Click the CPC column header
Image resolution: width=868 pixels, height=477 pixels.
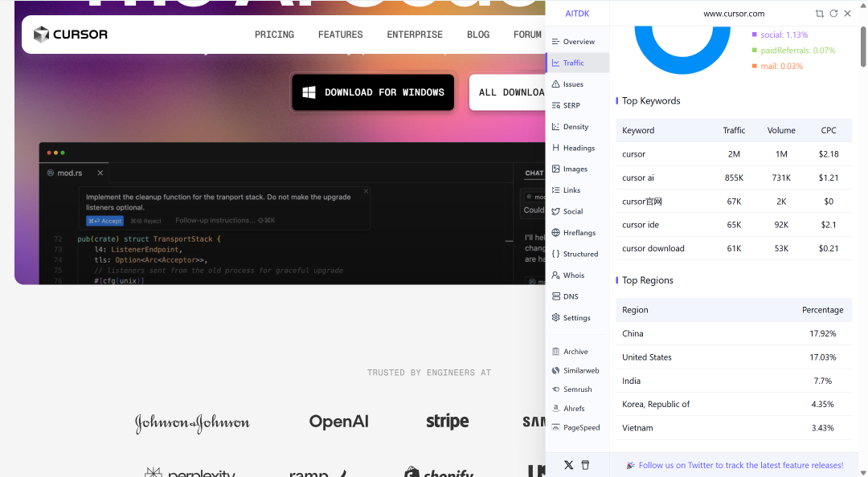click(829, 130)
